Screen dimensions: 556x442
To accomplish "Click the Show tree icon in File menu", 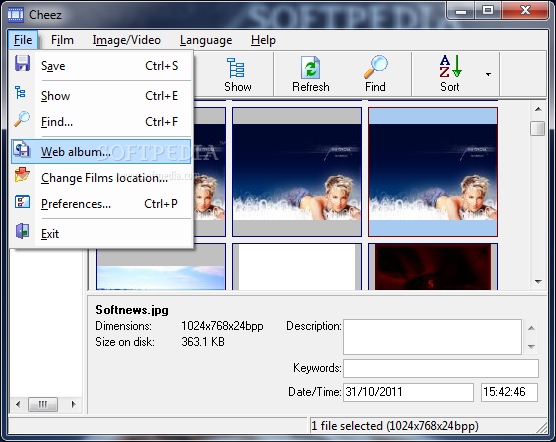I will (21, 93).
